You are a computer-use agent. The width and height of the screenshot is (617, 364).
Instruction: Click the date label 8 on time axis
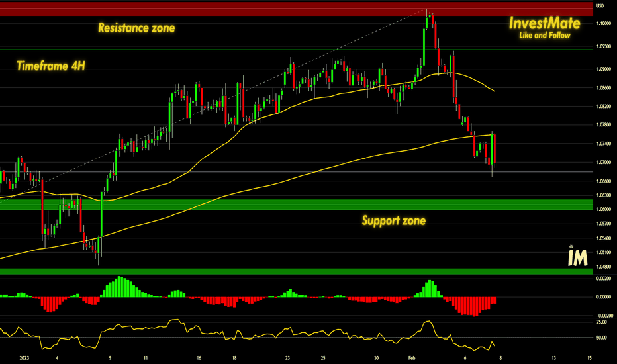coord(500,358)
